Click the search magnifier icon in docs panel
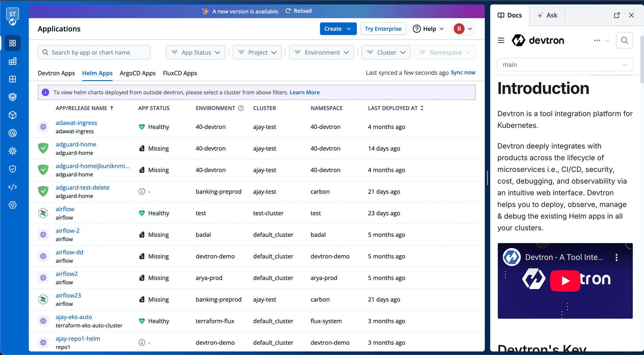The image size is (644, 355). pos(624,41)
